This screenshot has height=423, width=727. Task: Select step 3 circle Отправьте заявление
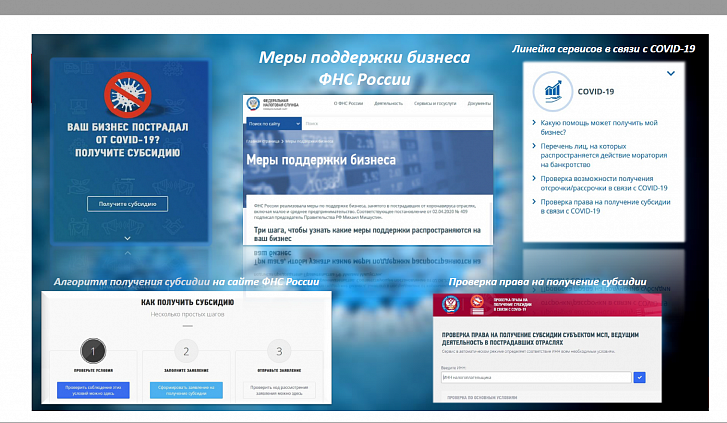[x=279, y=351]
